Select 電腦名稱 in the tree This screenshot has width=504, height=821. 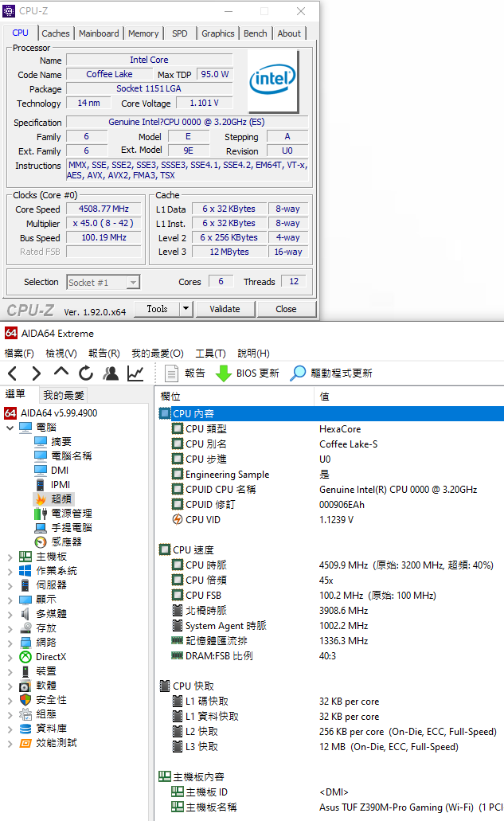coord(63,456)
